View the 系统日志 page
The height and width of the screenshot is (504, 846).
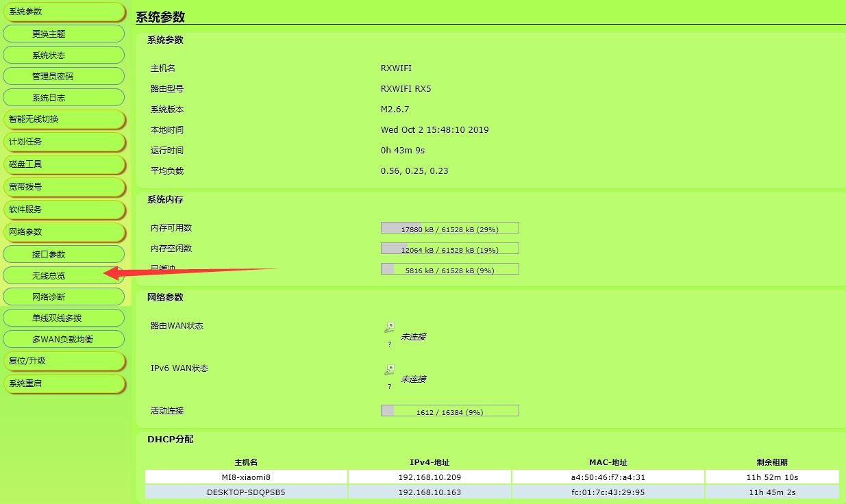point(64,97)
